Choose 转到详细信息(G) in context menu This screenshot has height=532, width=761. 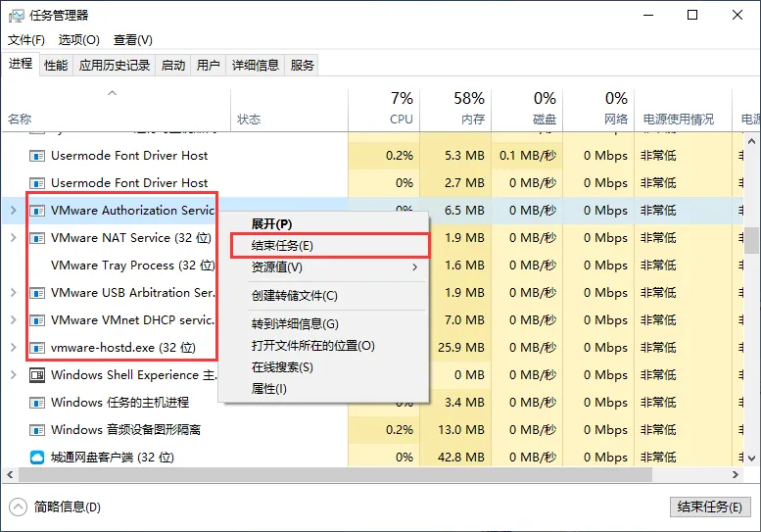pos(324,323)
